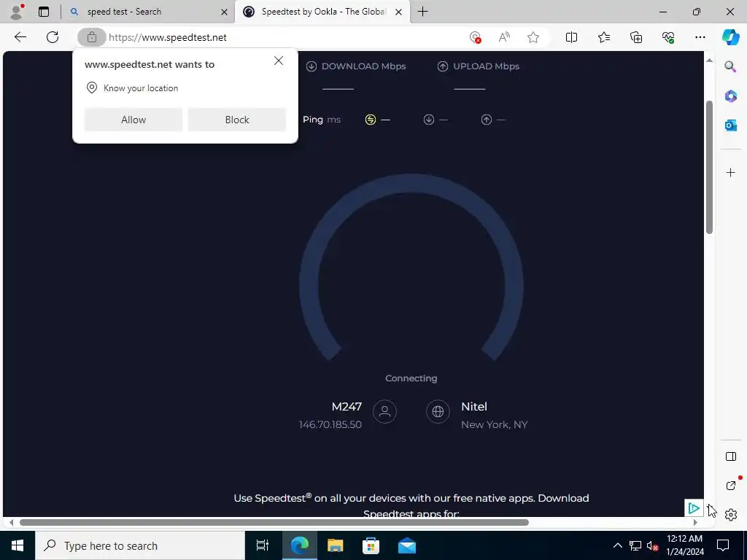
Task: Open Read aloud feature
Action: point(504,37)
